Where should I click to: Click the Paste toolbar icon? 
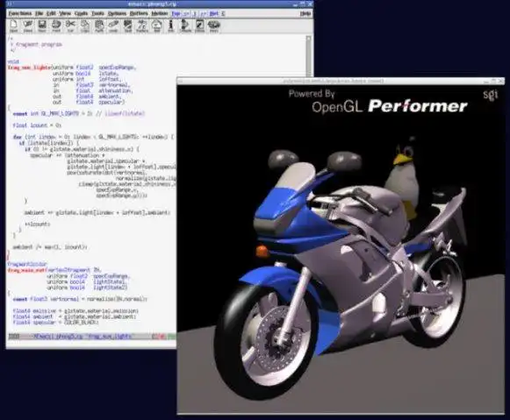pos(99,26)
